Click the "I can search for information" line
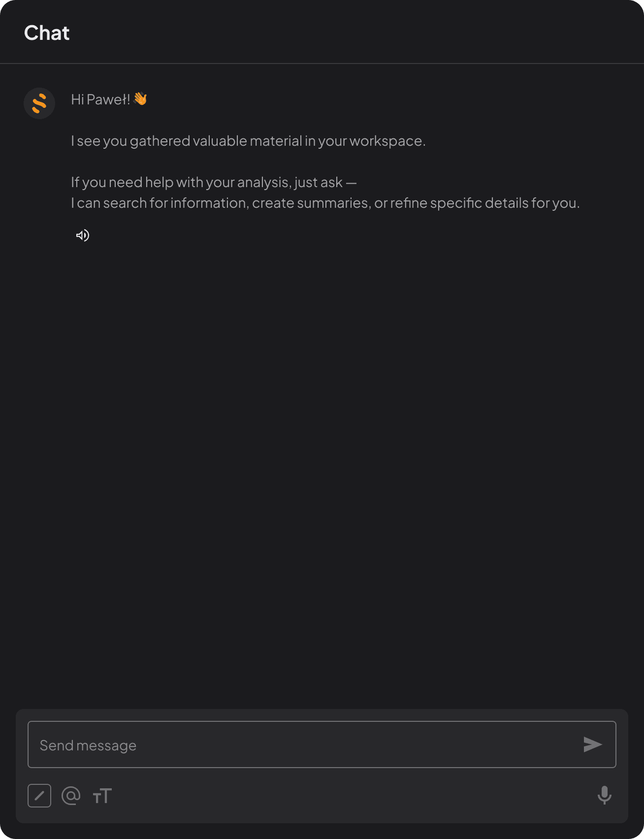 pyautogui.click(x=325, y=203)
